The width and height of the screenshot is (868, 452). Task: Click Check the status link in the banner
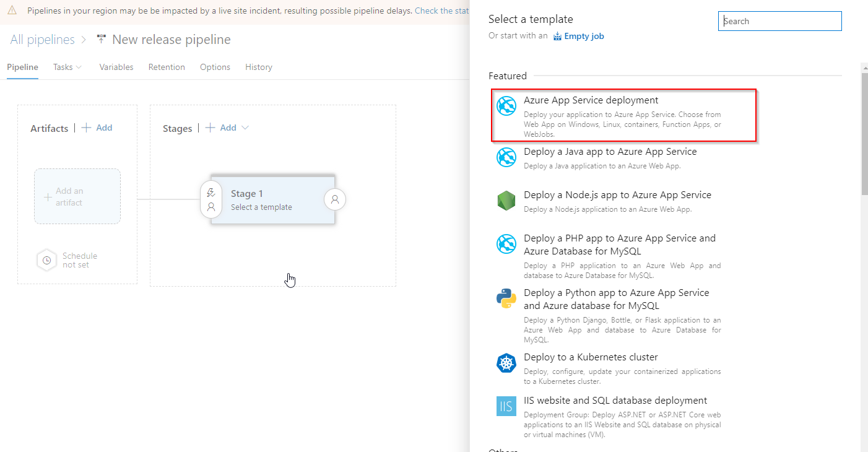pyautogui.click(x=442, y=11)
